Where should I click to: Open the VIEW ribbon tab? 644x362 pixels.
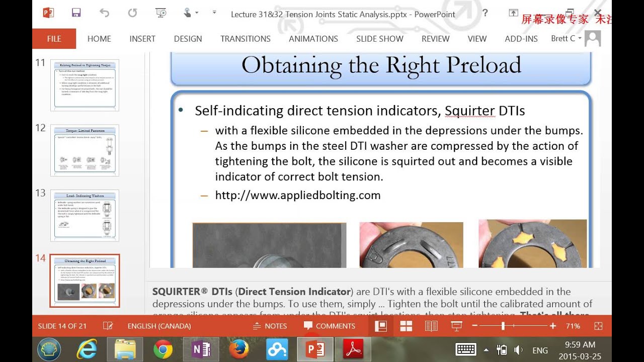[x=477, y=39]
